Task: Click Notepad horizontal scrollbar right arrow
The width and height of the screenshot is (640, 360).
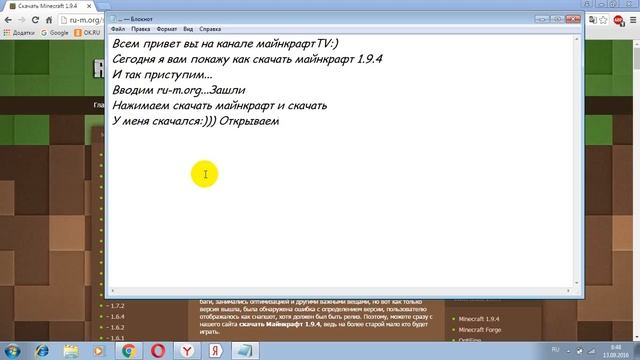Action: [x=568, y=291]
